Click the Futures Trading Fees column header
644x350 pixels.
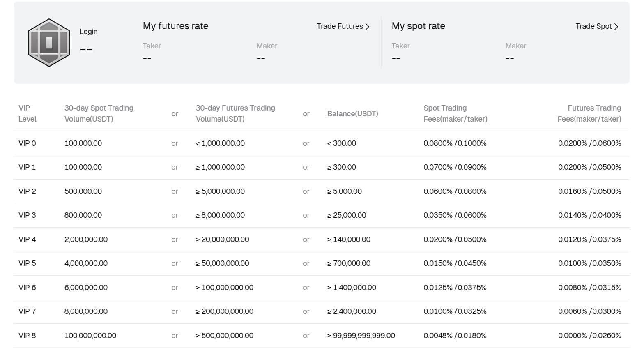point(589,113)
